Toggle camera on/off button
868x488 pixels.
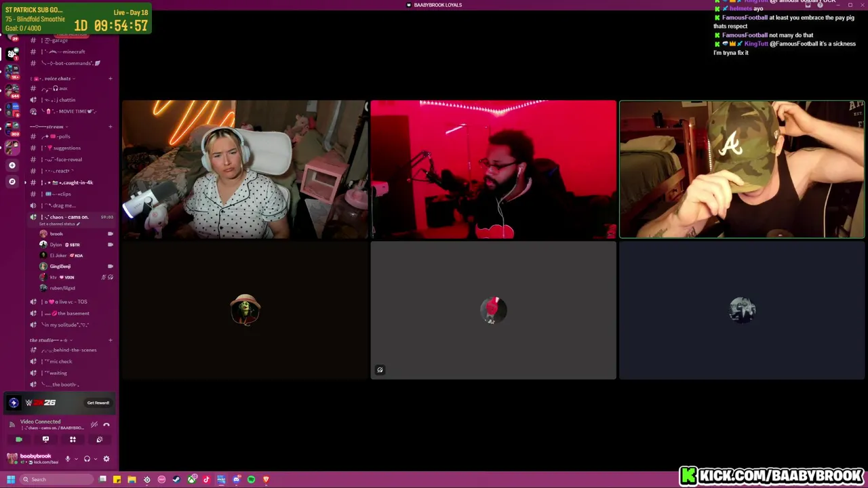(19, 440)
